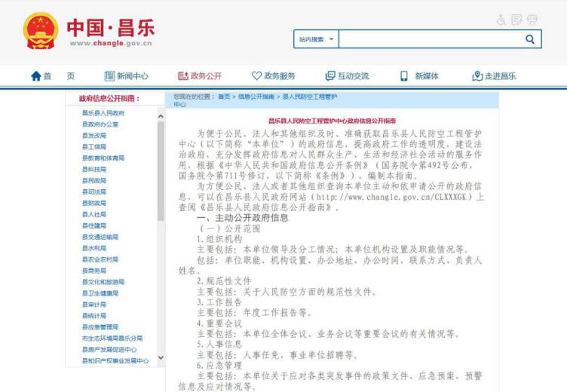
Task: Click inside the site search text field
Action: click(428, 39)
